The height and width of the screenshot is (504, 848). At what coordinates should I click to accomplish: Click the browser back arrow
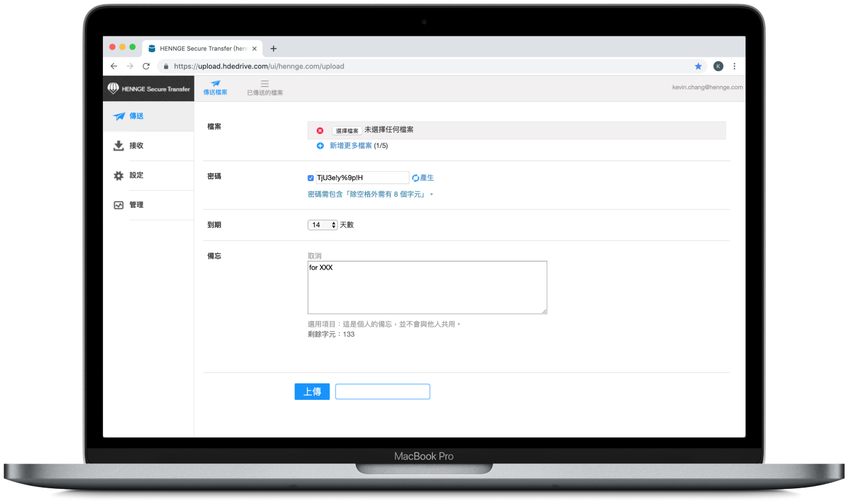[114, 66]
